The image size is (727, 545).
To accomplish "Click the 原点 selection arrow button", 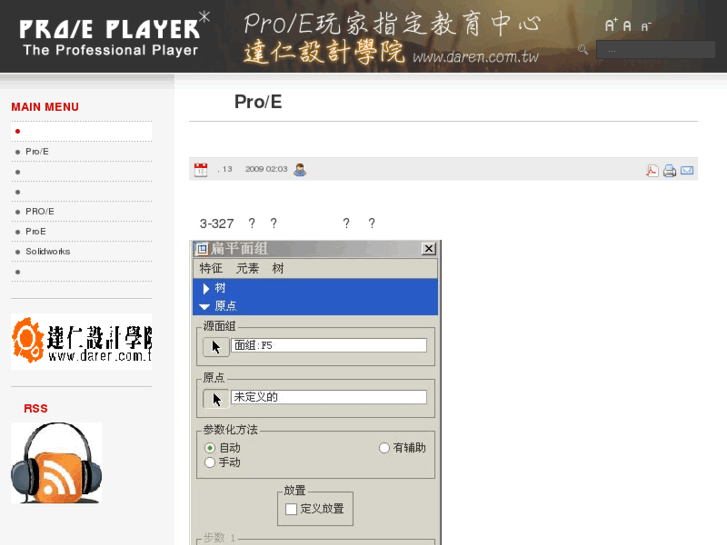I will coord(216,398).
